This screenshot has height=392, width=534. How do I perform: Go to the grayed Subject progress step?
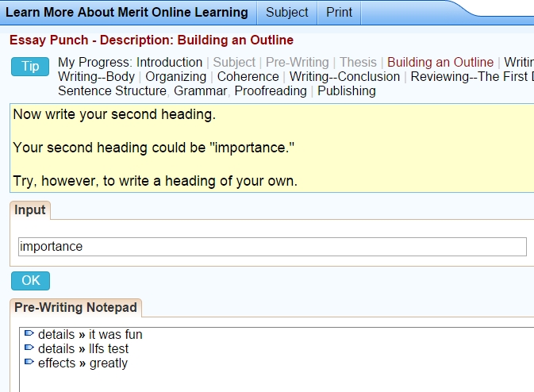[234, 63]
